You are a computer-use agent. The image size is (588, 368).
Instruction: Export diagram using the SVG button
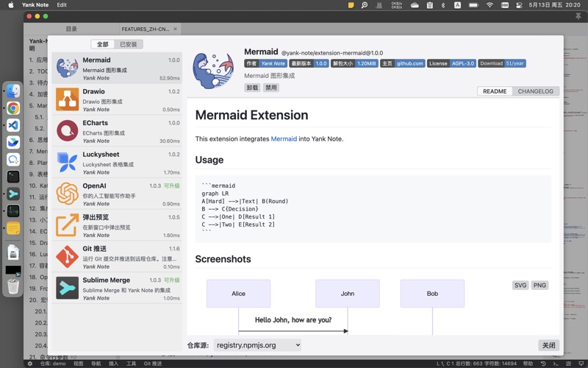pyautogui.click(x=520, y=285)
